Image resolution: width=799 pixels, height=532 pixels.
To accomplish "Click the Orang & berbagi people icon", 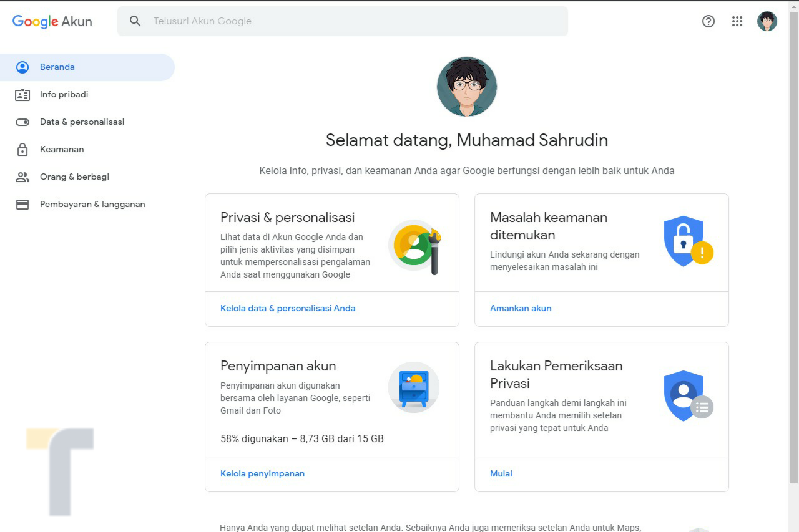I will click(22, 177).
